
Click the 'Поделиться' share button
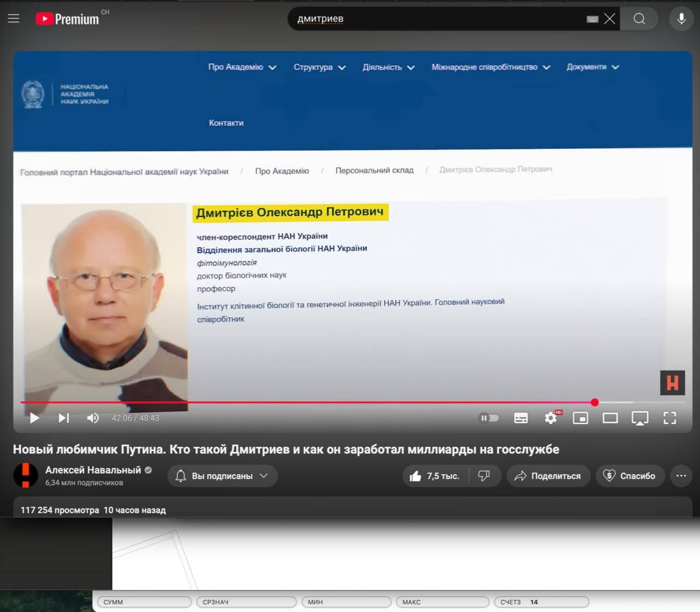(548, 476)
